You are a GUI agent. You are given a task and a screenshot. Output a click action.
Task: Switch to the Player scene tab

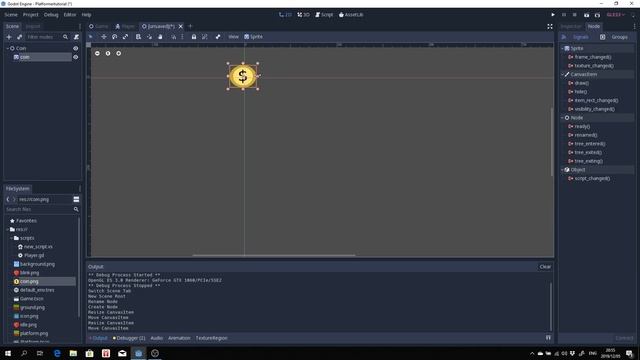(x=125, y=26)
